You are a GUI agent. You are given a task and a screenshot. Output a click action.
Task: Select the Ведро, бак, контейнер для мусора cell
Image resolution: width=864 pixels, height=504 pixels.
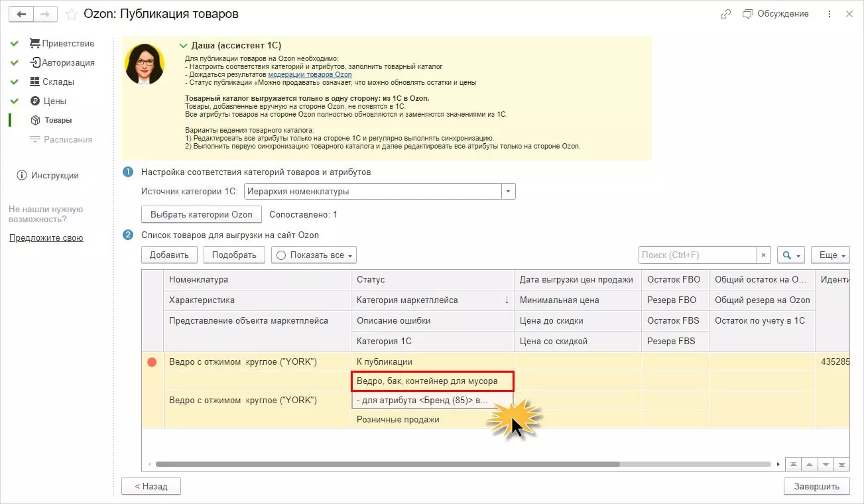tap(432, 381)
